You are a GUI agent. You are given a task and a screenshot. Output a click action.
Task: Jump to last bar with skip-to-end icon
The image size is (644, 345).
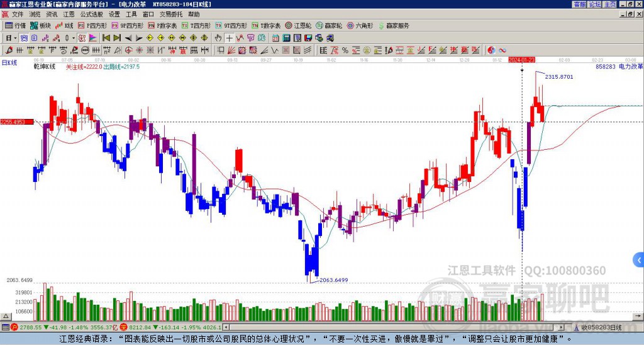point(117,38)
